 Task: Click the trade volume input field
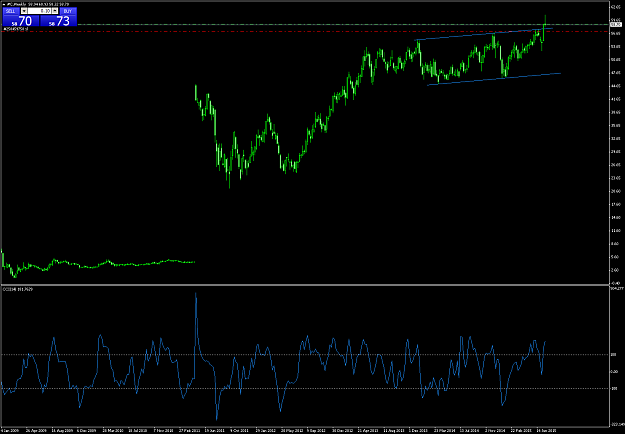39,11
